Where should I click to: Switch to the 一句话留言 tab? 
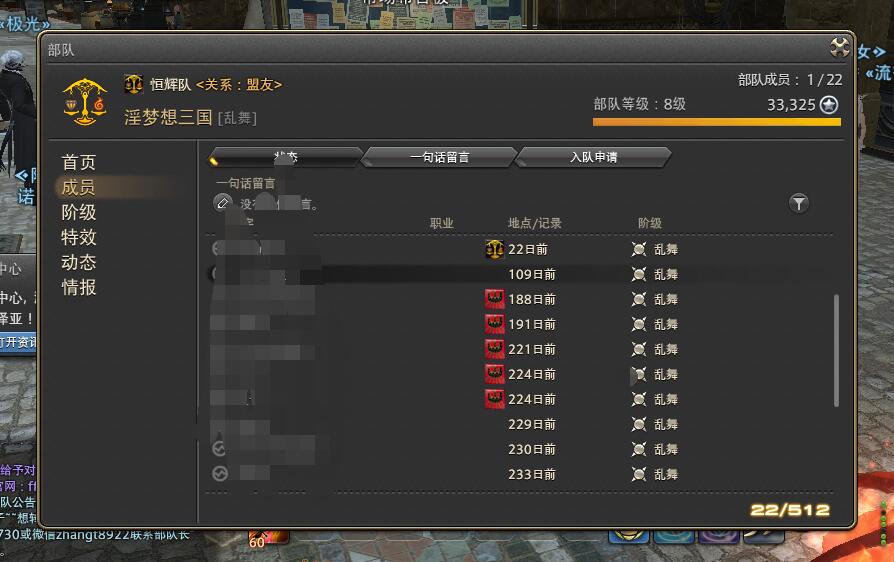[x=439, y=157]
